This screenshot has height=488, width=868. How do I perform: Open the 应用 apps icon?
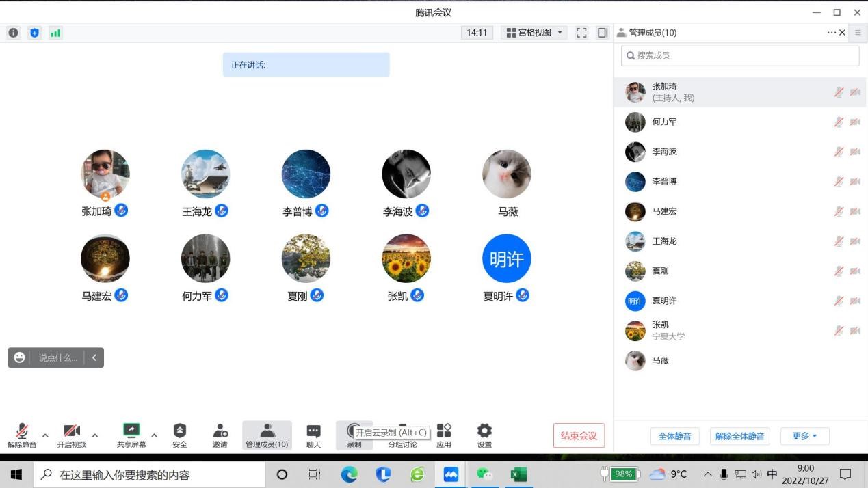click(444, 431)
